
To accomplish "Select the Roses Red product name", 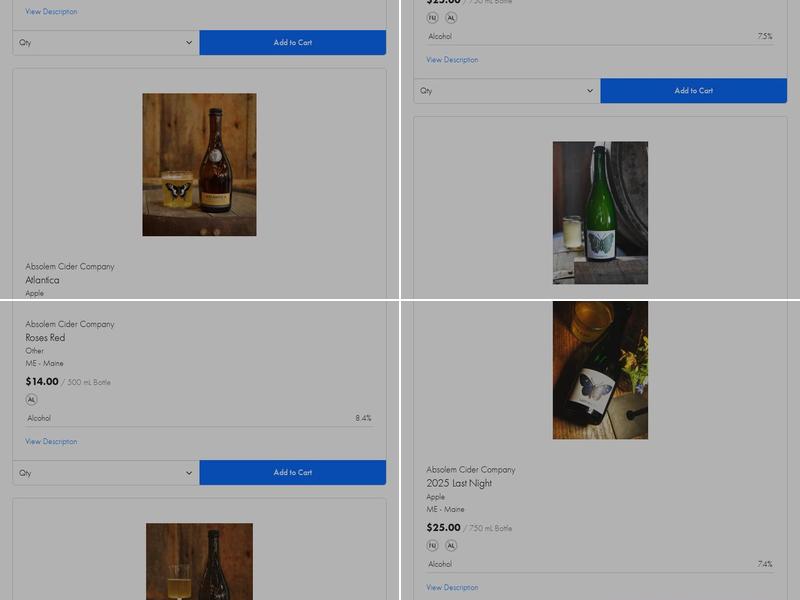I will point(45,338).
